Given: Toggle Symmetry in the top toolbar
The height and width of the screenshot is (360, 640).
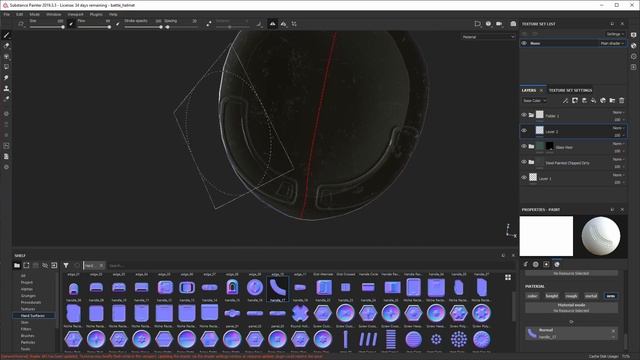Looking at the screenshot, I should (x=272, y=24).
